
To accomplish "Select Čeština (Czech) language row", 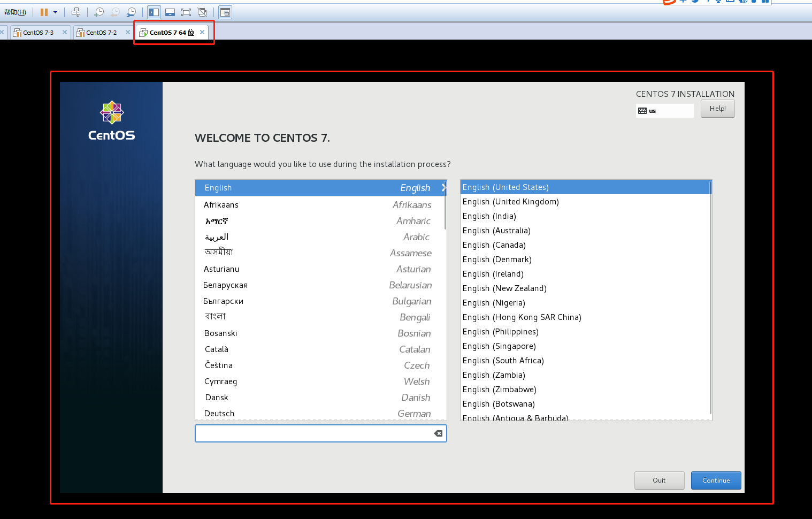I will pyautogui.click(x=320, y=365).
